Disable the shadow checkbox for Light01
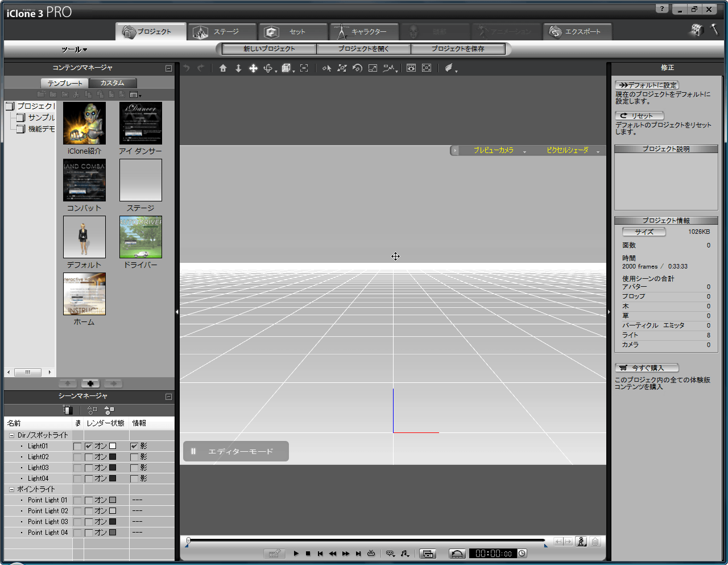728x565 pixels. point(134,446)
